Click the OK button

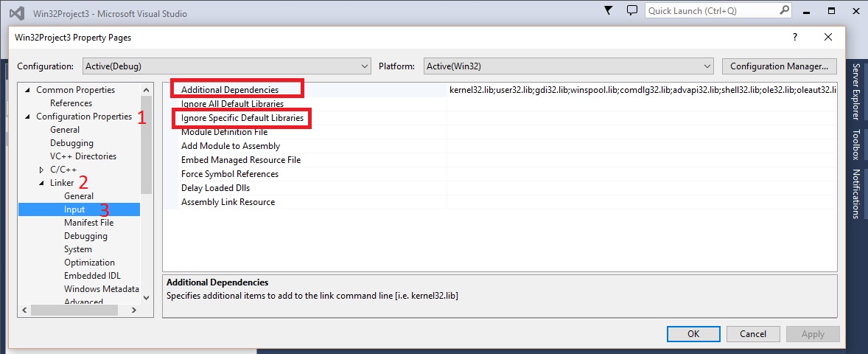(x=693, y=334)
